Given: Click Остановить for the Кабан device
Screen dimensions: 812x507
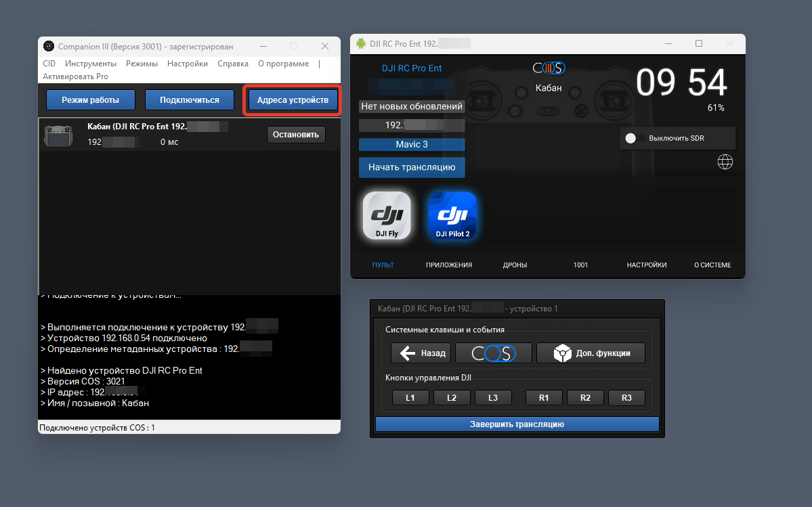Looking at the screenshot, I should [296, 135].
